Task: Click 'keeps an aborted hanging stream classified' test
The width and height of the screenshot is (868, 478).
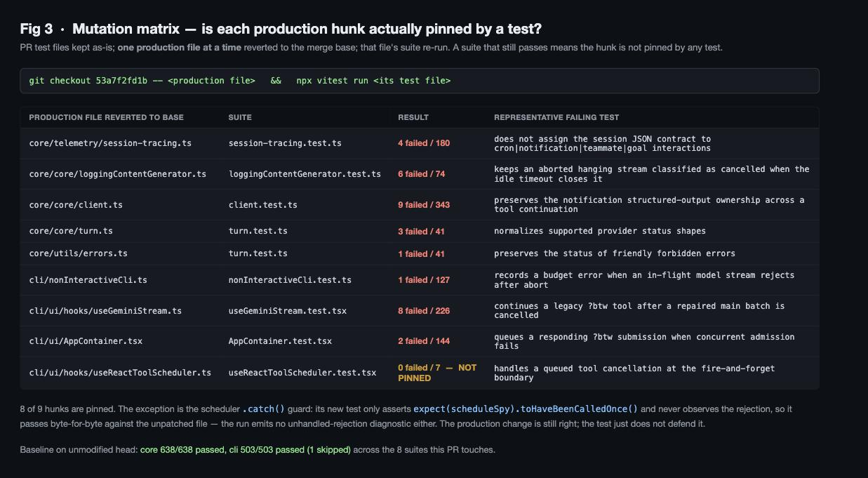Action: [652, 174]
